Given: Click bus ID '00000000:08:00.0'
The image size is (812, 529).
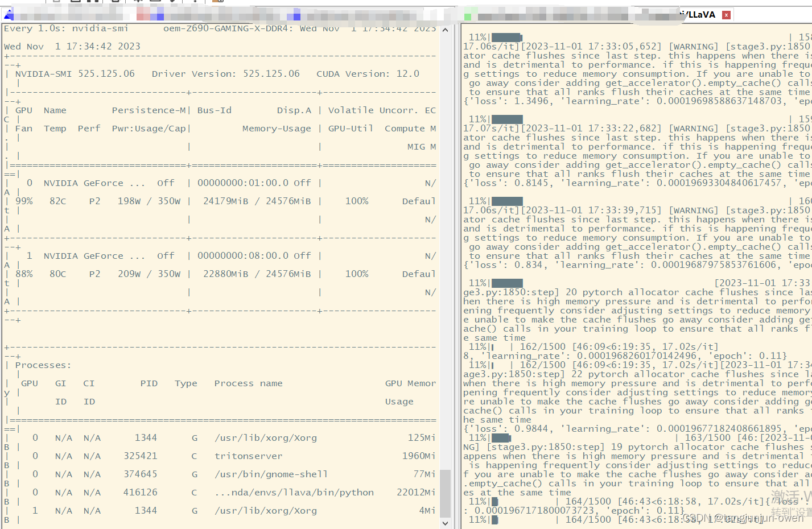Looking at the screenshot, I should [x=243, y=256].
